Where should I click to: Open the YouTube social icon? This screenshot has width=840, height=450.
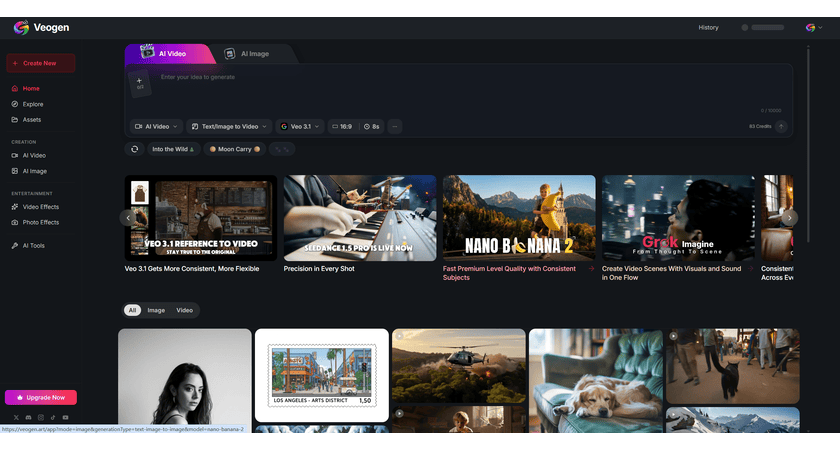click(65, 417)
